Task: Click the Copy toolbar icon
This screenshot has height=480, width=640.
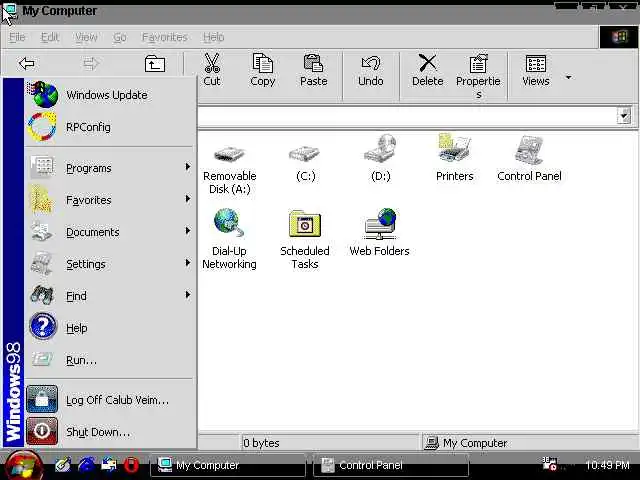Action: click(262, 70)
